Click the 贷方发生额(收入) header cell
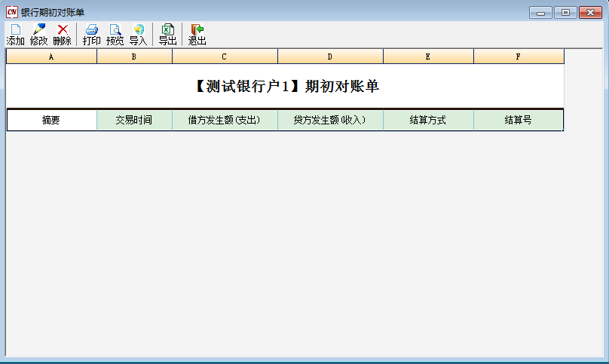Image resolution: width=609 pixels, height=364 pixels. [x=330, y=120]
